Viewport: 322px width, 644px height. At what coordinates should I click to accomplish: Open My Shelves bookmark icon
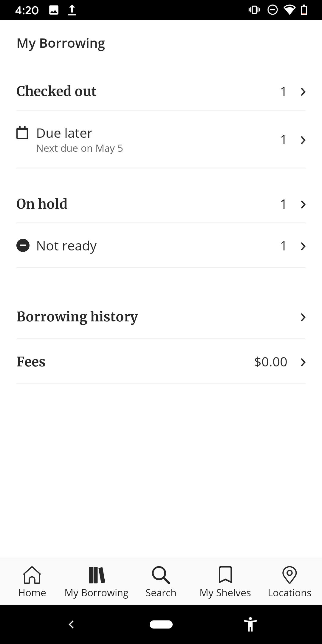225,575
